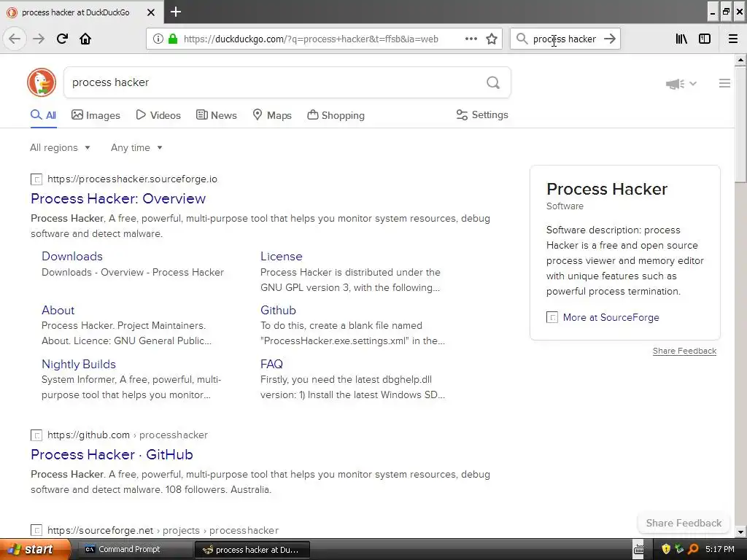Switch to News search tab
The width and height of the screenshot is (747, 560).
[216, 115]
